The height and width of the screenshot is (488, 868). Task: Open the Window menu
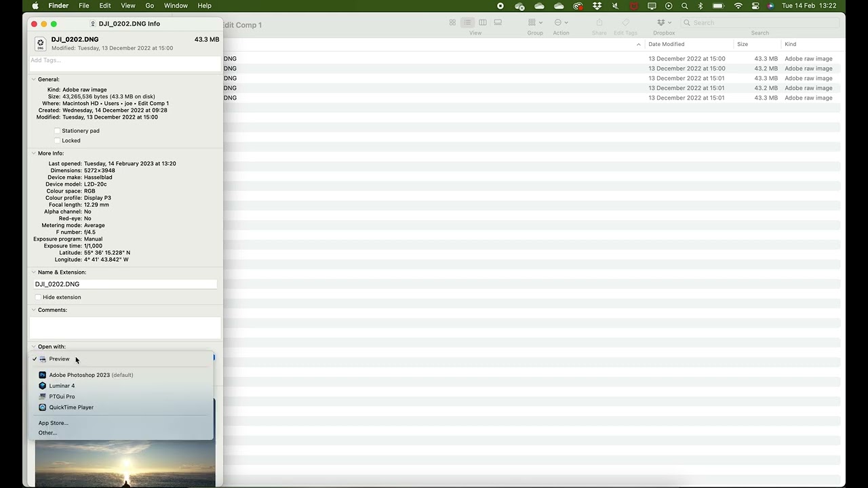click(176, 5)
